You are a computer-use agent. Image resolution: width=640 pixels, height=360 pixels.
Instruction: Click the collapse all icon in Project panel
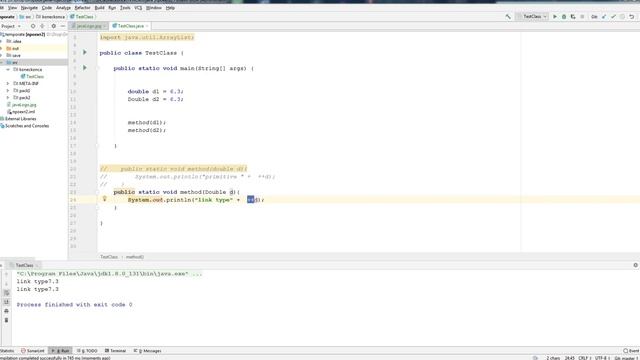[x=42, y=26]
